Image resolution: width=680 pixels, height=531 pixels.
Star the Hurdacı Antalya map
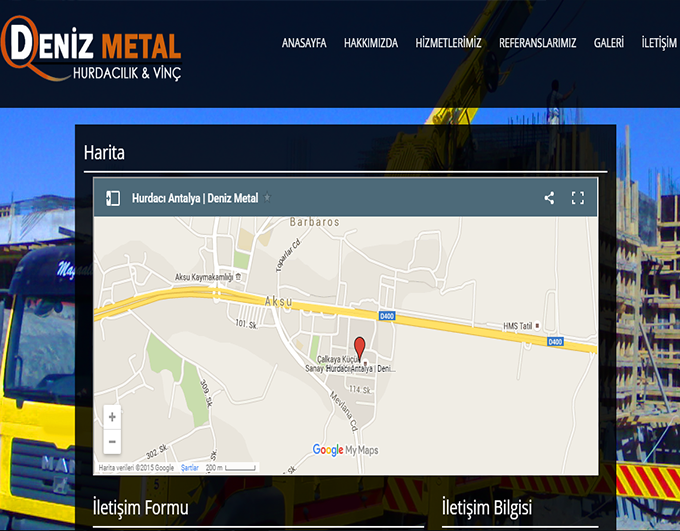pos(267,198)
